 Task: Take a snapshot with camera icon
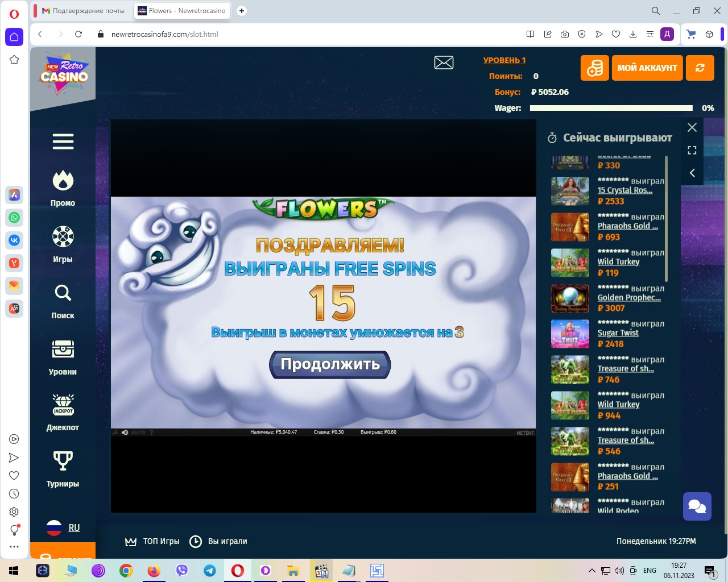point(565,34)
